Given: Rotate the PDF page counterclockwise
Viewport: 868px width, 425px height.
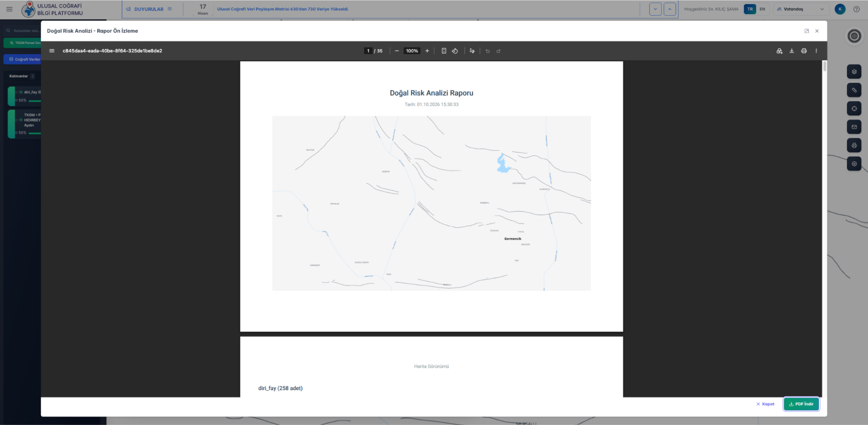Looking at the screenshot, I should pyautogui.click(x=455, y=51).
